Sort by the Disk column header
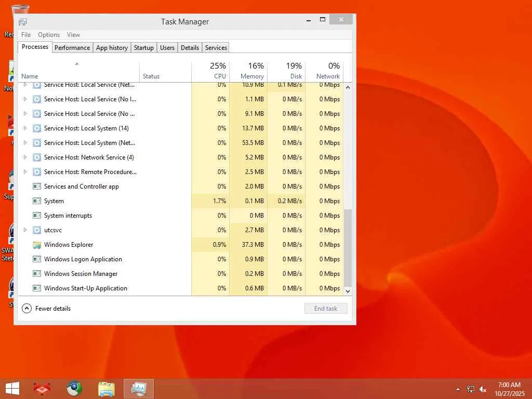The width and height of the screenshot is (532, 399). point(287,72)
